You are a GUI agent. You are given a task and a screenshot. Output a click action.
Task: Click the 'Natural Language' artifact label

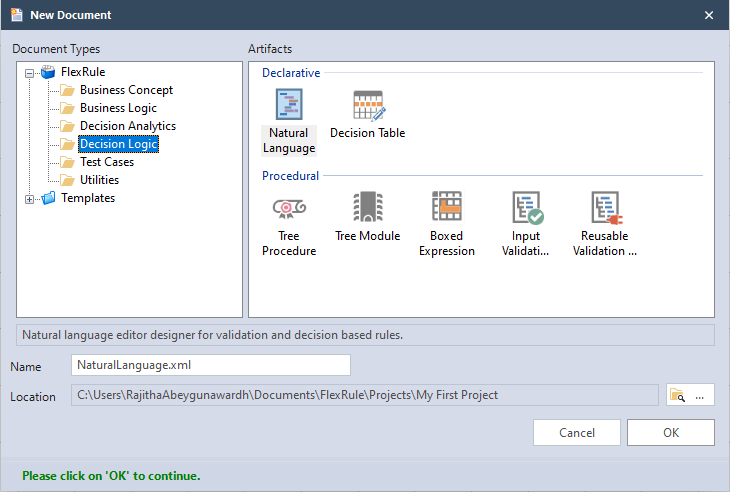pyautogui.click(x=289, y=141)
